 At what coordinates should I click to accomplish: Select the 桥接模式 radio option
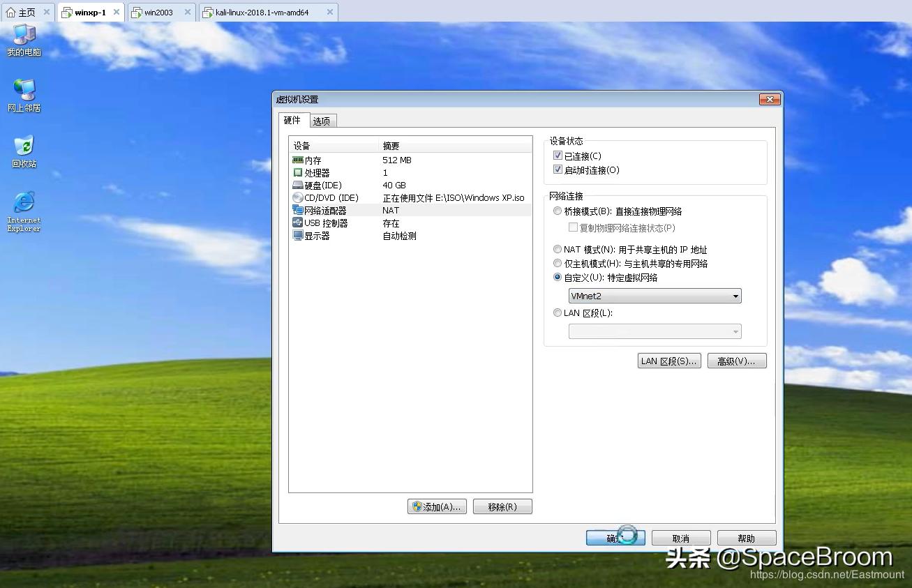[558, 211]
